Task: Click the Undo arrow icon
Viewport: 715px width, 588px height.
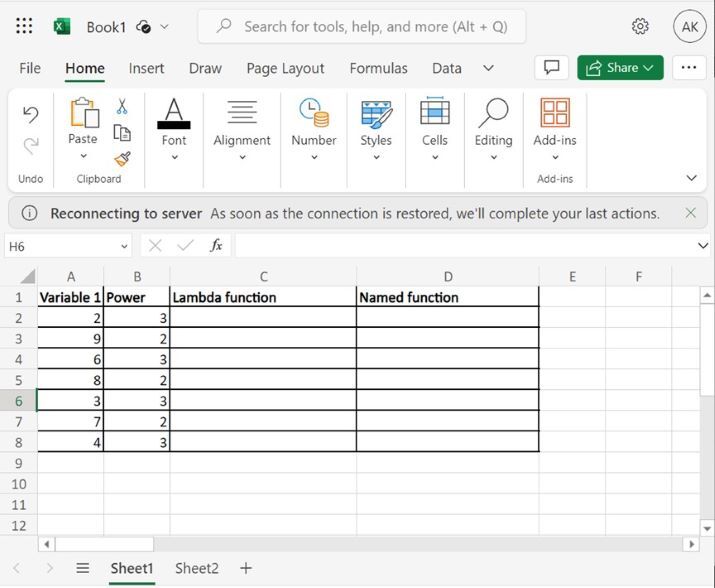Action: 31,114
